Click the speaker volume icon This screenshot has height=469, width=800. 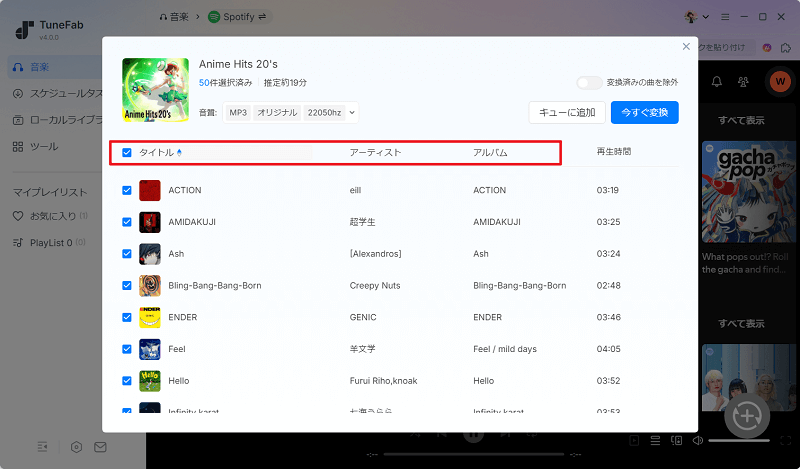click(x=697, y=440)
